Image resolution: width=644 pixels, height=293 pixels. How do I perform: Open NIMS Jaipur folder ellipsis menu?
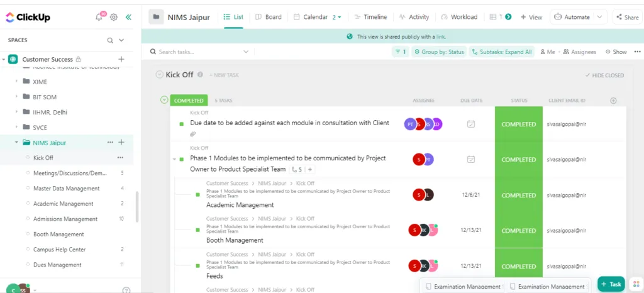[x=110, y=142]
